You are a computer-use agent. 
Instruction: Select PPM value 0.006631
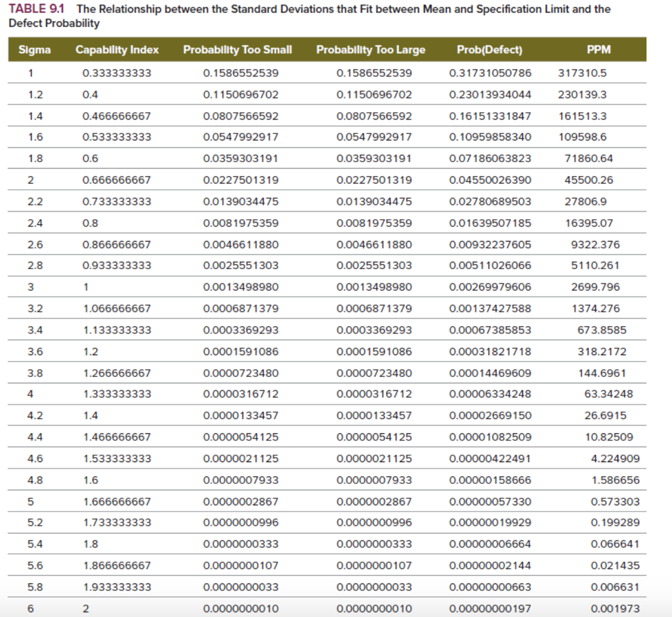click(x=615, y=587)
